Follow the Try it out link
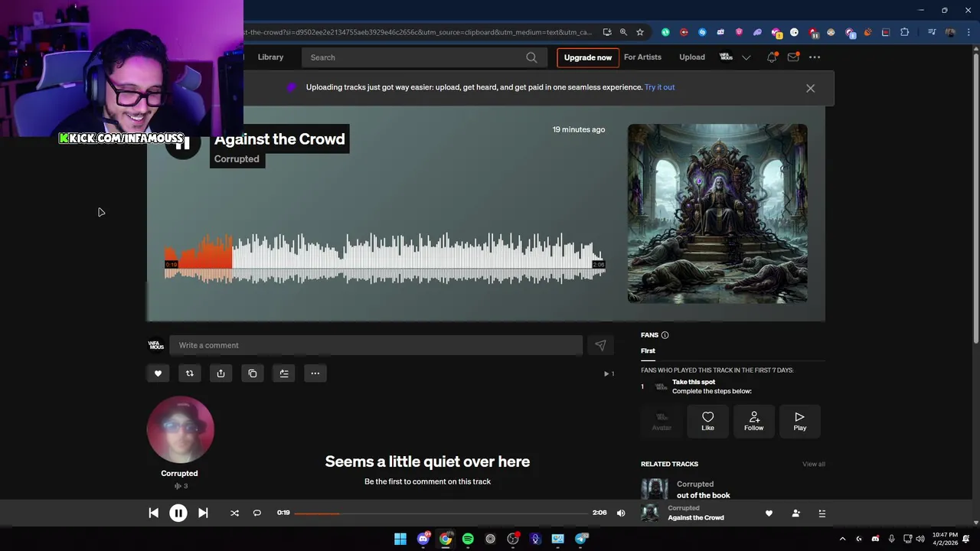The width and height of the screenshot is (980, 551). click(659, 87)
